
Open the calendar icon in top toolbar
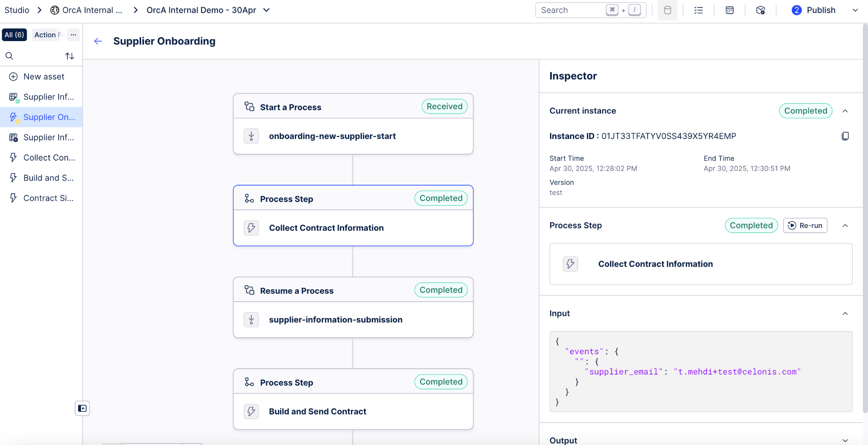[729, 10]
